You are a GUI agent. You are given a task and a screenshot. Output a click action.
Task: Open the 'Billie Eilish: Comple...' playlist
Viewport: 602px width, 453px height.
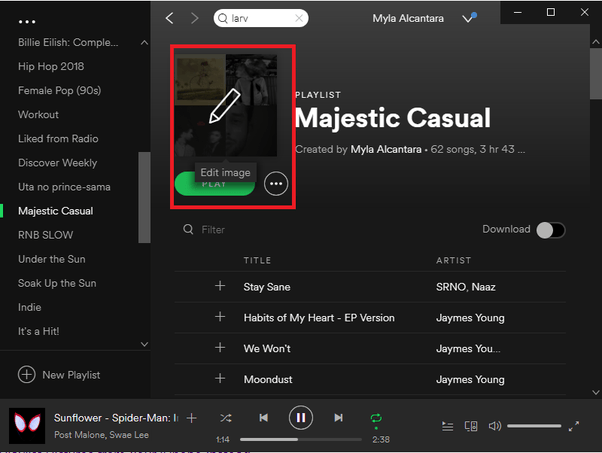(68, 42)
